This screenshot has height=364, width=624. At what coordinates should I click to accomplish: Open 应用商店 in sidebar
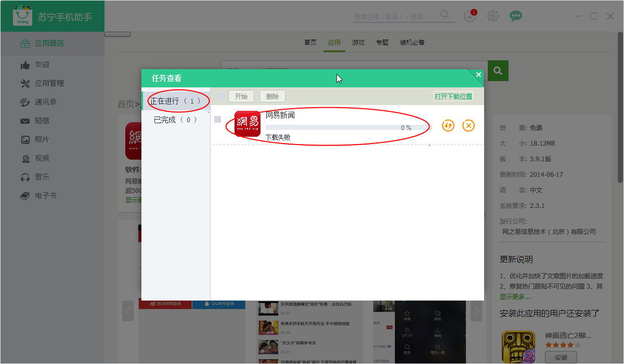[x=52, y=44]
